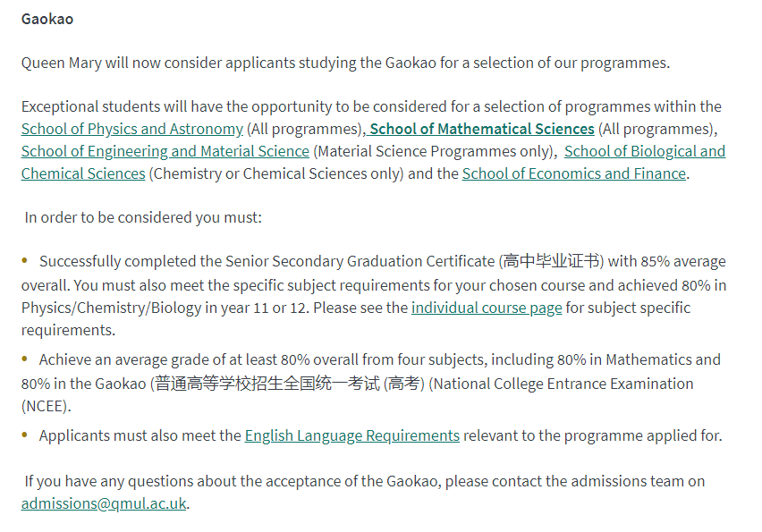762x532 pixels.
Task: Open the individual course page link
Action: (x=487, y=308)
